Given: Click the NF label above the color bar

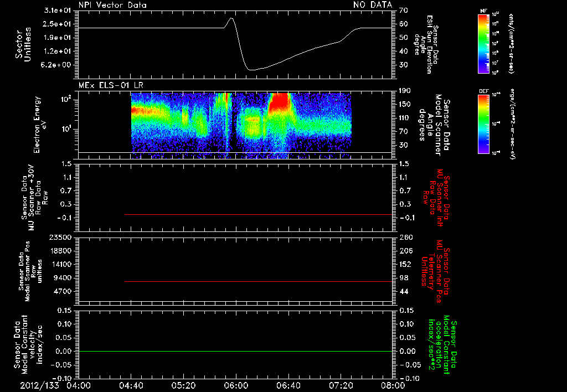Looking at the screenshot, I should [x=483, y=11].
